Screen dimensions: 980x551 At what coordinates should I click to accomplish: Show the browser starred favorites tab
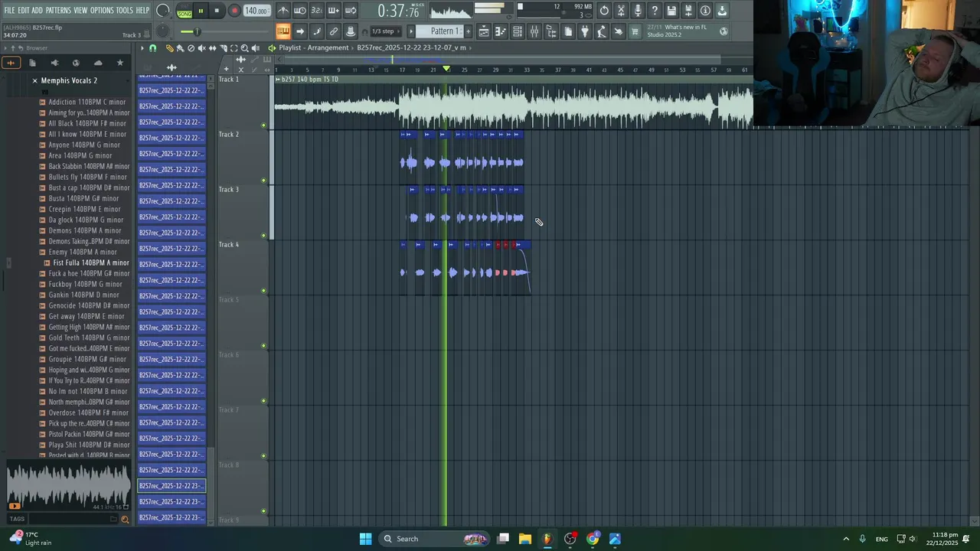coord(119,63)
